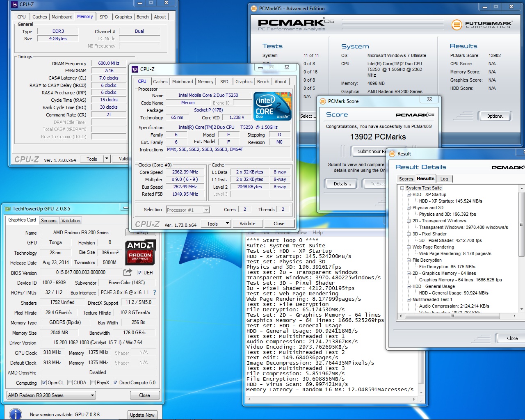Select '3D - Pixel Shader: 4212.700 fps' row
The width and height of the screenshot is (525, 420).
click(x=450, y=241)
